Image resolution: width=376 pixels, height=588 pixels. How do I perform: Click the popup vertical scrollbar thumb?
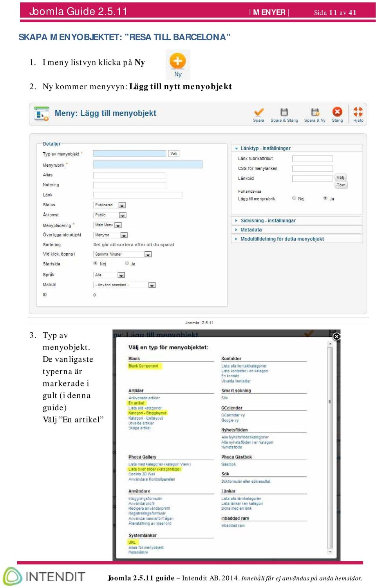click(x=330, y=402)
